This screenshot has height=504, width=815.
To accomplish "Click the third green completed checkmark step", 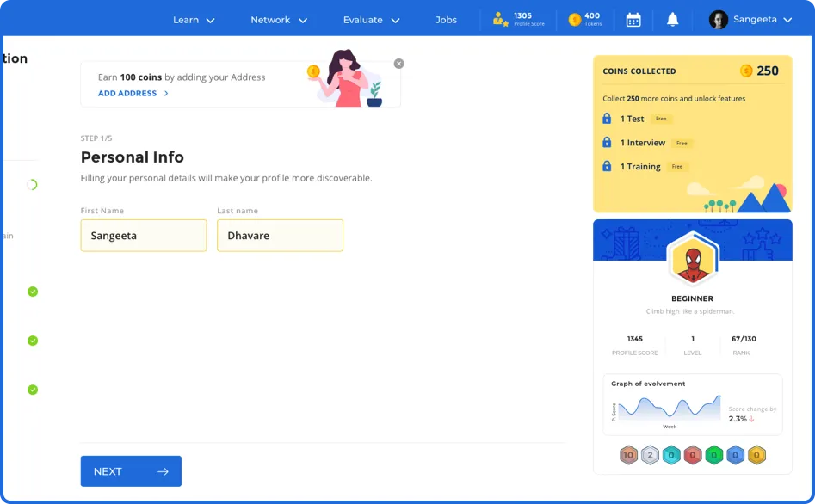I will click(x=33, y=390).
